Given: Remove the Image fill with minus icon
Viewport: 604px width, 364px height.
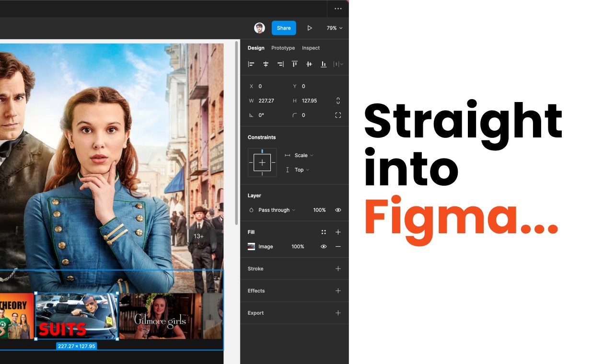Looking at the screenshot, I should tap(338, 246).
